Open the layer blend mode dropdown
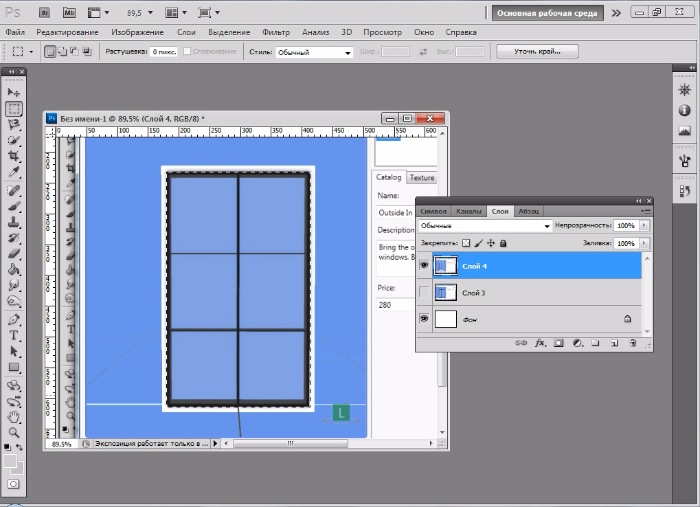Screen dimensions: 700x507 485,226
